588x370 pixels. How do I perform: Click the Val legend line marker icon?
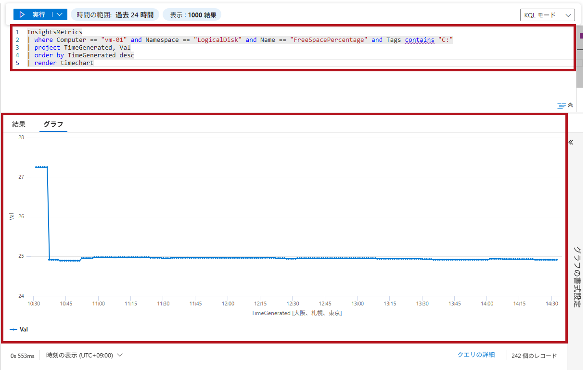tap(13, 330)
